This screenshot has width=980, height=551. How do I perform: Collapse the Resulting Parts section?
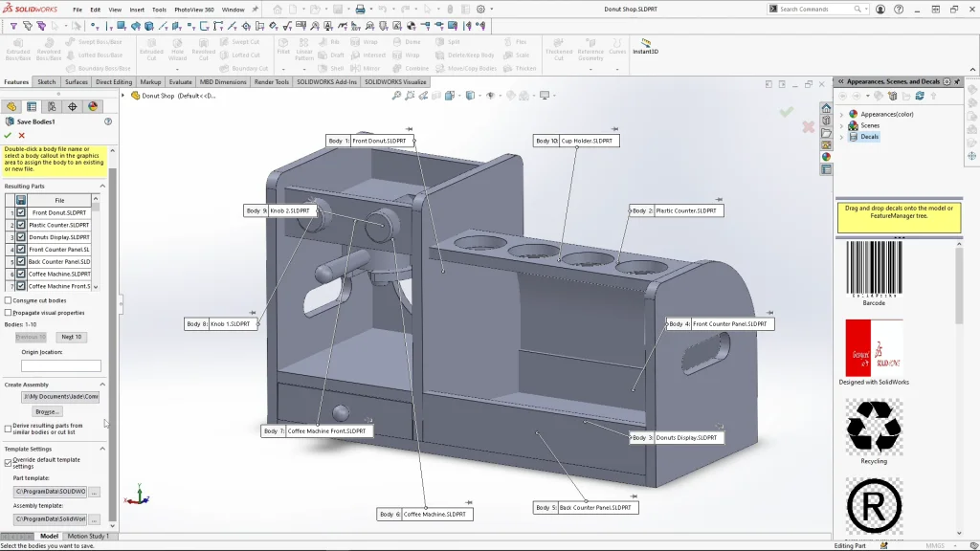coord(103,187)
